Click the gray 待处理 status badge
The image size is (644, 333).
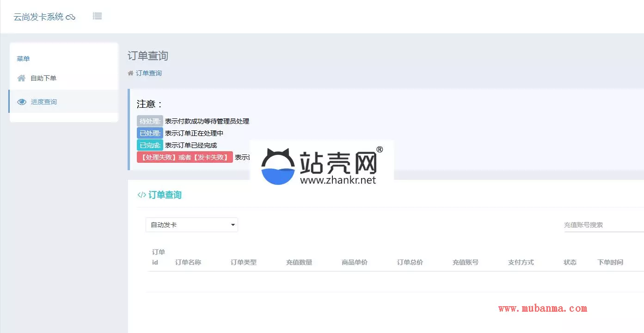[150, 121]
